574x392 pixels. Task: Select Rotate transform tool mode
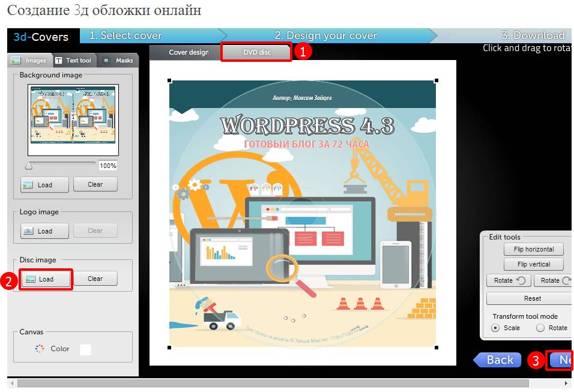(540, 328)
